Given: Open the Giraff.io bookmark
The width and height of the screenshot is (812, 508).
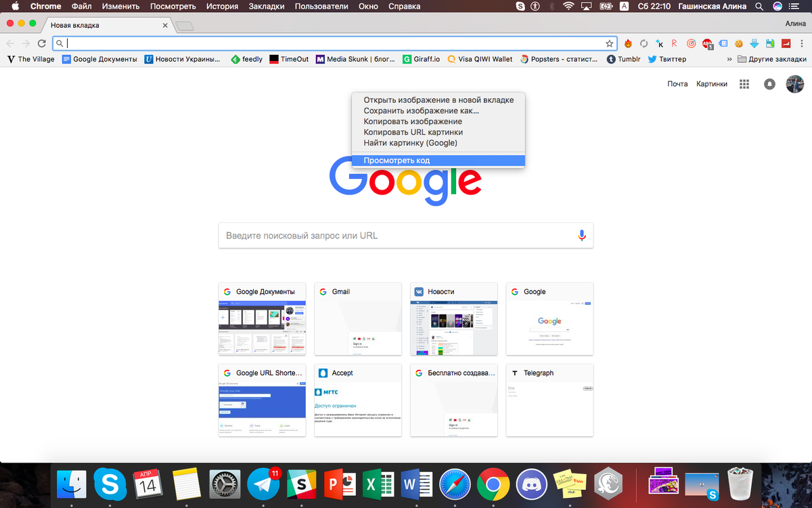Looking at the screenshot, I should 421,59.
